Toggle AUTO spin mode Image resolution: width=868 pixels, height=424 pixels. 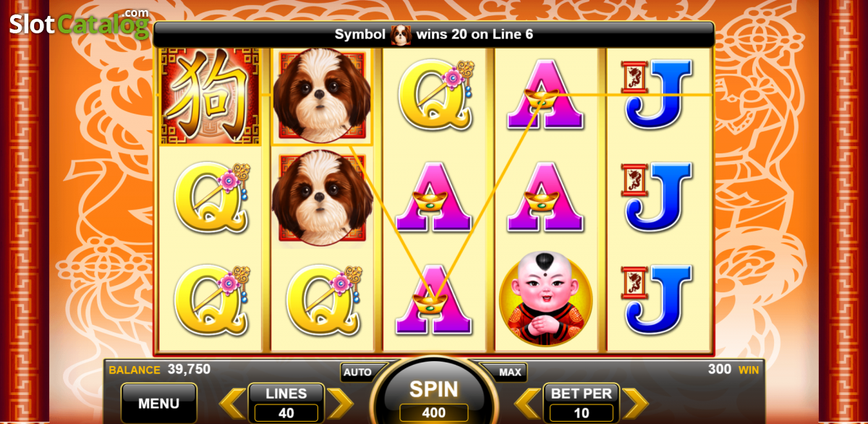357,372
